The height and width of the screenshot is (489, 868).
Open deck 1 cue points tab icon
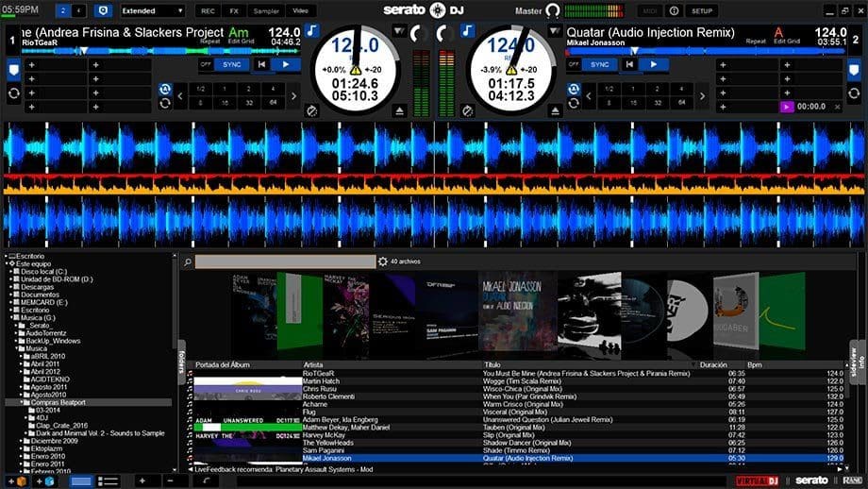pyautogui.click(x=14, y=70)
